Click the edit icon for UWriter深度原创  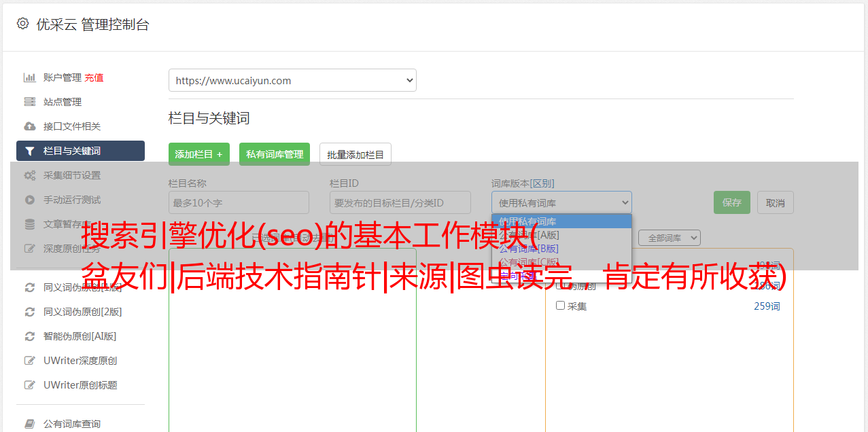tap(29, 361)
